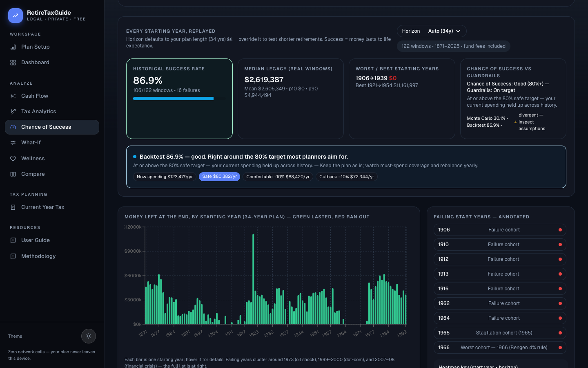Click the Cash Flow icon
The height and width of the screenshot is (368, 588).
[x=13, y=96]
